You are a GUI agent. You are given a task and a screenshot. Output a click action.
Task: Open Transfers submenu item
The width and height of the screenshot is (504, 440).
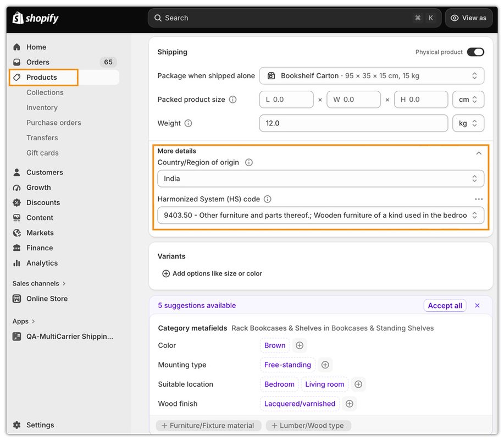point(42,137)
